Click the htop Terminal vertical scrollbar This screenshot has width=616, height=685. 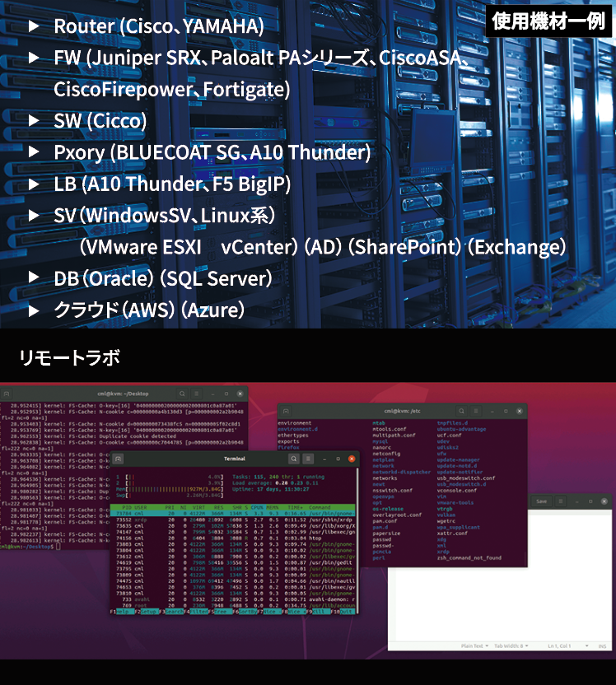click(357, 540)
